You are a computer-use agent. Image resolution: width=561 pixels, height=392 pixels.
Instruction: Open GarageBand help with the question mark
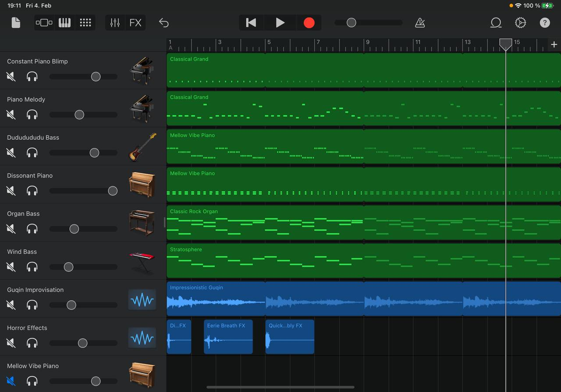pos(545,22)
